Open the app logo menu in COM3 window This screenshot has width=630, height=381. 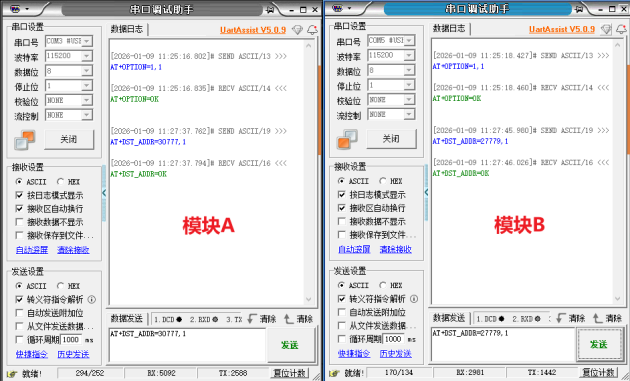point(15,9)
